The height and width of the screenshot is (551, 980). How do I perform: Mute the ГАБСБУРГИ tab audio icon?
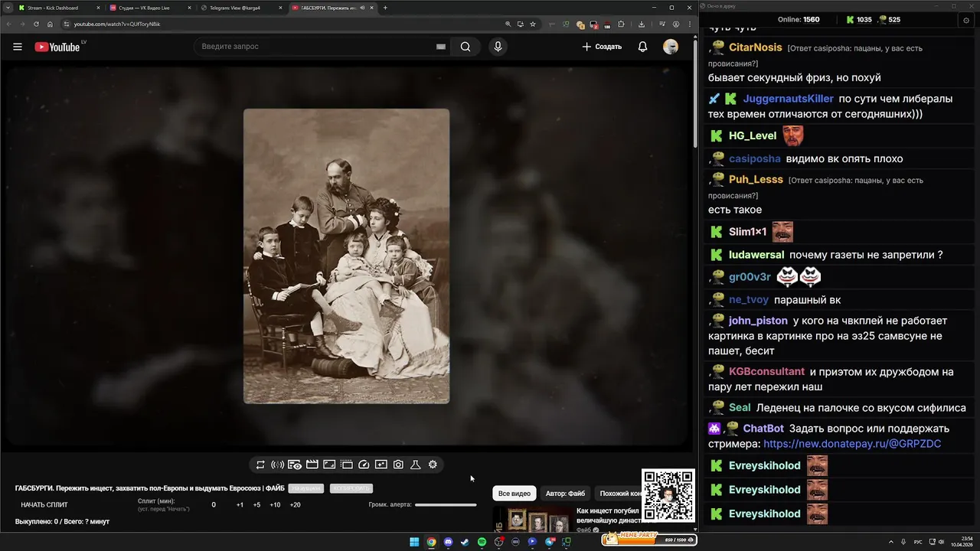[x=363, y=8]
